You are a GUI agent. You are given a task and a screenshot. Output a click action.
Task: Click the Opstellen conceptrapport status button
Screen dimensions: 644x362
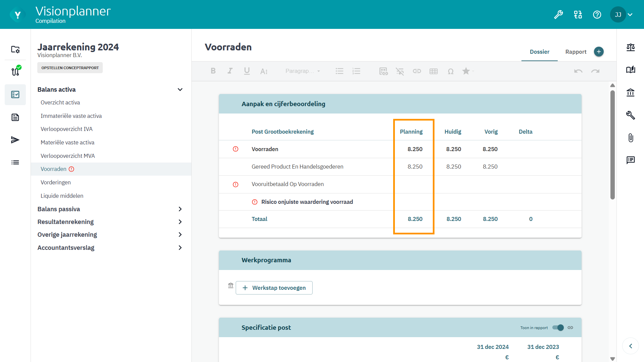tap(70, 68)
